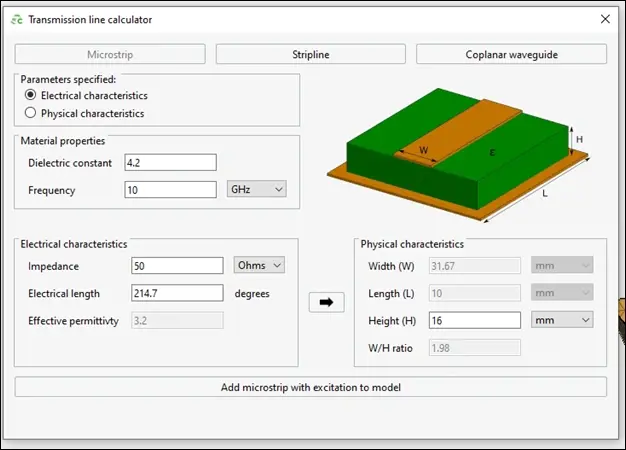The image size is (626, 450).
Task: Select the Electrical characteristics radio button
Action: pos(32,96)
